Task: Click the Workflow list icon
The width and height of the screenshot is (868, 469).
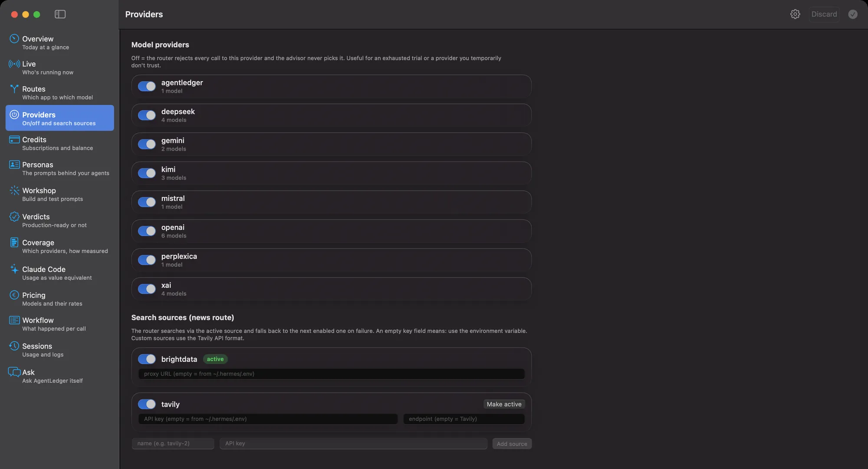Action: pos(14,320)
